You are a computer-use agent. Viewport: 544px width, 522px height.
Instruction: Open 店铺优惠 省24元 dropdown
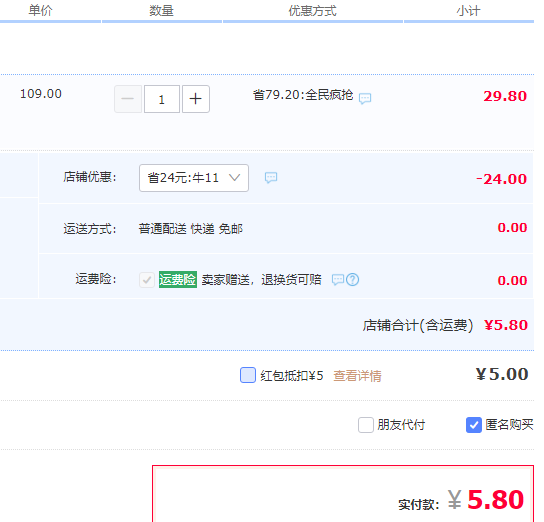[x=194, y=178]
